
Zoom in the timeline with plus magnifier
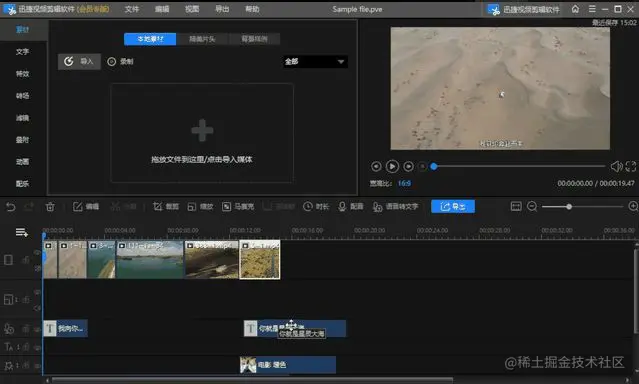633,207
